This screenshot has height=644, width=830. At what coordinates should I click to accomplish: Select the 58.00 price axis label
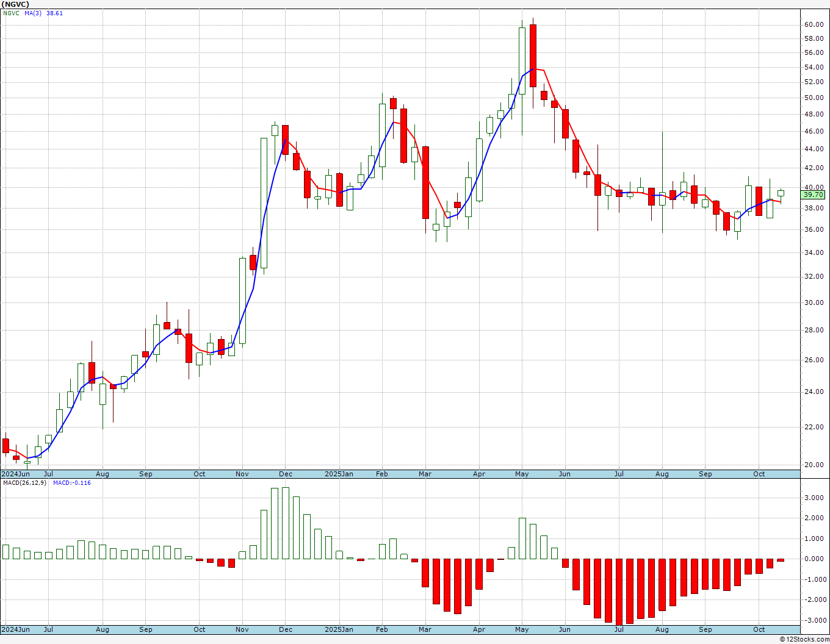pos(814,38)
